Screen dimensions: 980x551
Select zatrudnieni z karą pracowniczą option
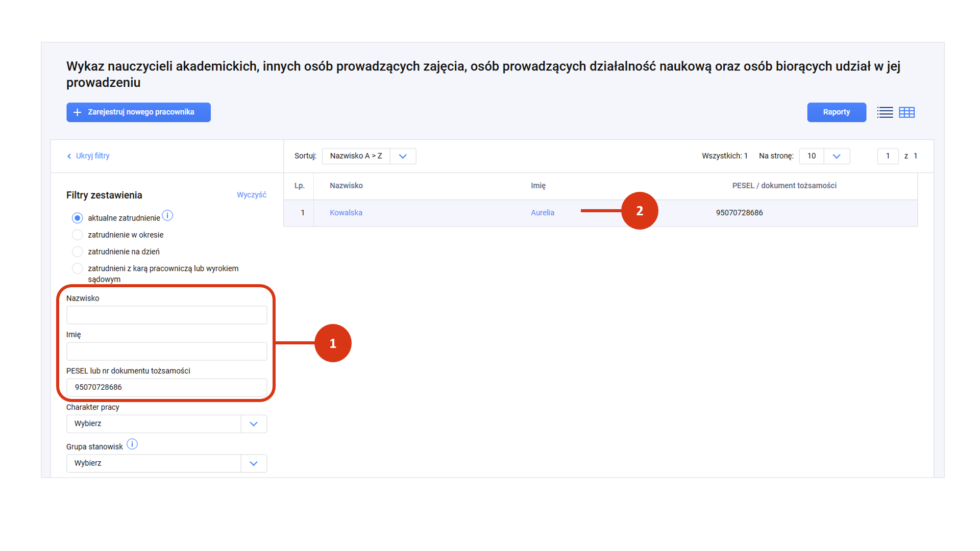tap(77, 269)
